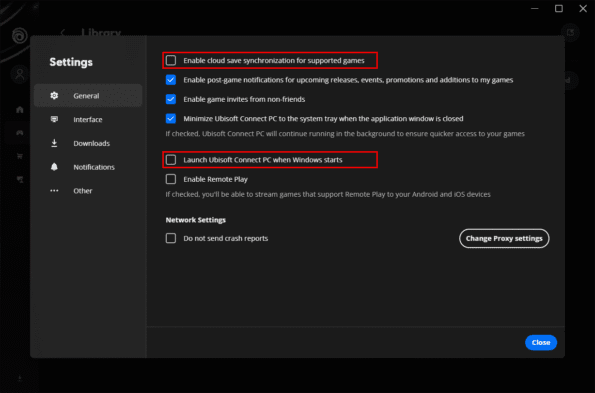
Task: Click the sidebar download icon near the bottom
Action: pyautogui.click(x=20, y=378)
